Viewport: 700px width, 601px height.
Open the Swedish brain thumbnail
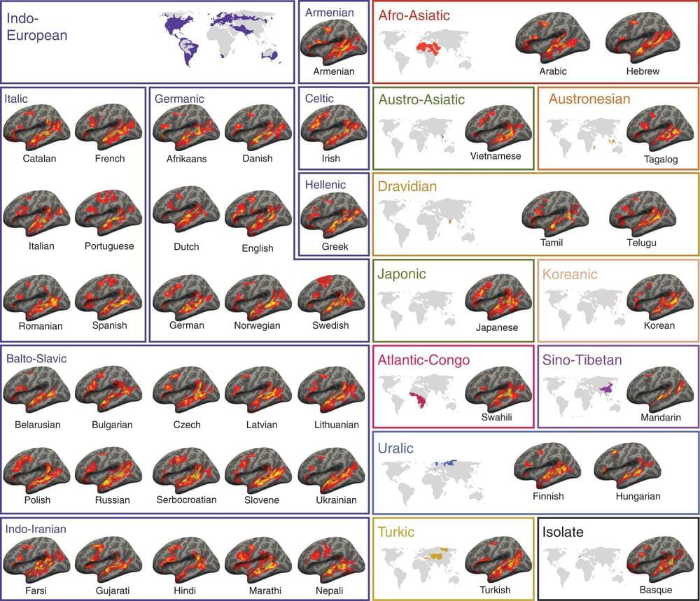(330, 297)
